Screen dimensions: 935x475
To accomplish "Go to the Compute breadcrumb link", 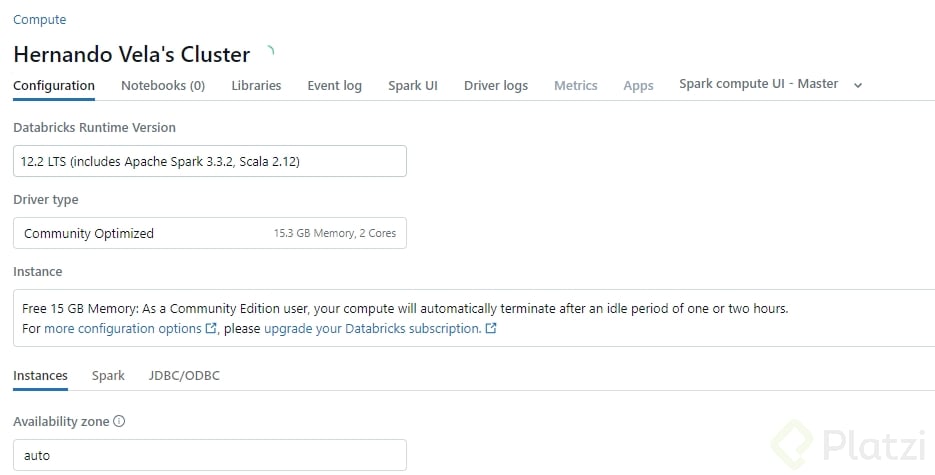I will point(40,20).
